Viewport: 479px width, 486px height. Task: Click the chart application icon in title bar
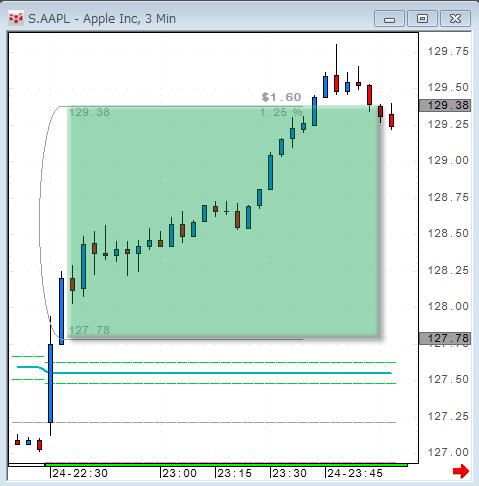[16, 19]
